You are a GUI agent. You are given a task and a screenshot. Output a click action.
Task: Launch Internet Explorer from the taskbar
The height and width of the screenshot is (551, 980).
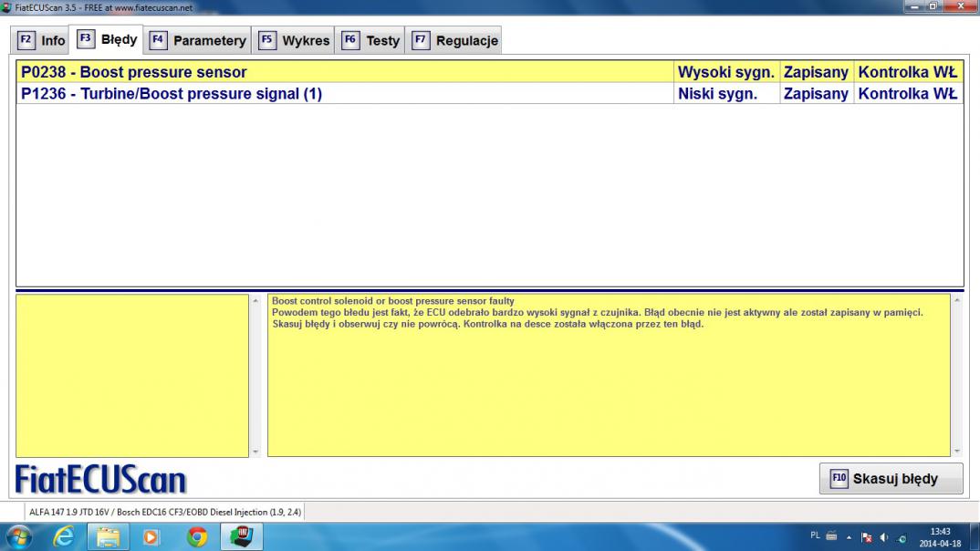64,537
